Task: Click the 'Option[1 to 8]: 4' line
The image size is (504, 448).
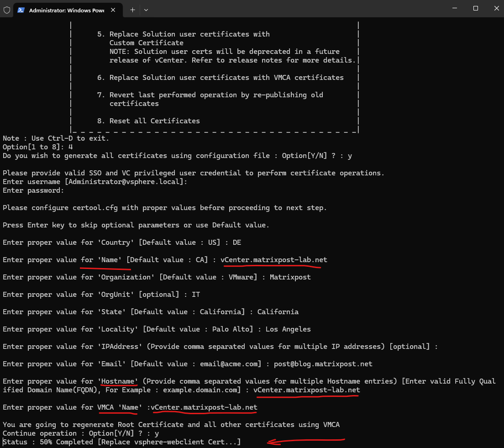Action: point(37,147)
